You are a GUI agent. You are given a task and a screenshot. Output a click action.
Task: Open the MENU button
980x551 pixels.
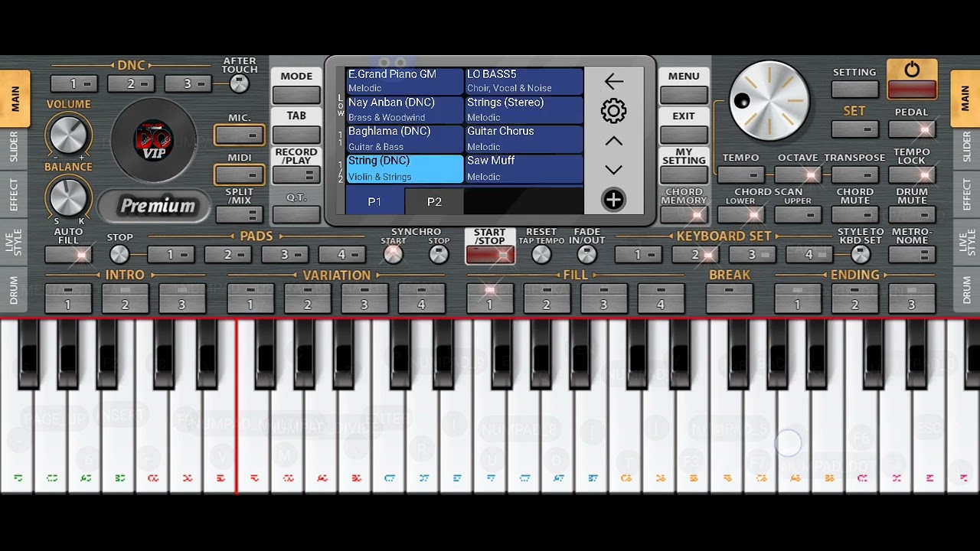tap(684, 94)
